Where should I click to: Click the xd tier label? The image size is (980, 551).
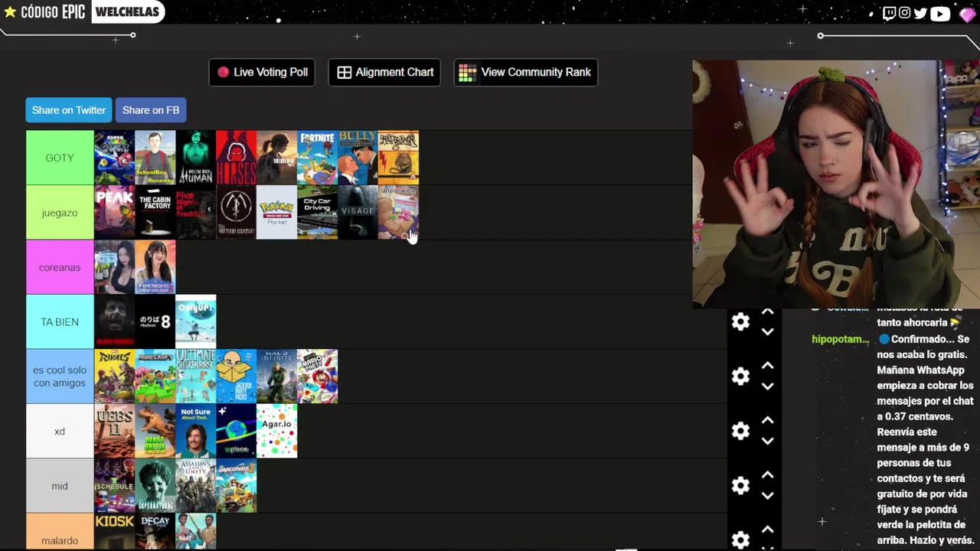point(60,432)
